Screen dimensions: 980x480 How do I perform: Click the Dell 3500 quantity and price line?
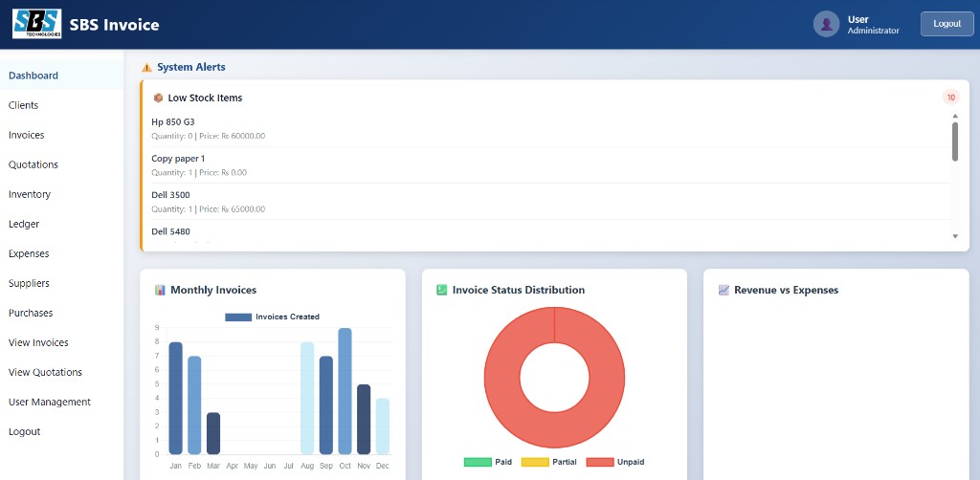click(208, 209)
